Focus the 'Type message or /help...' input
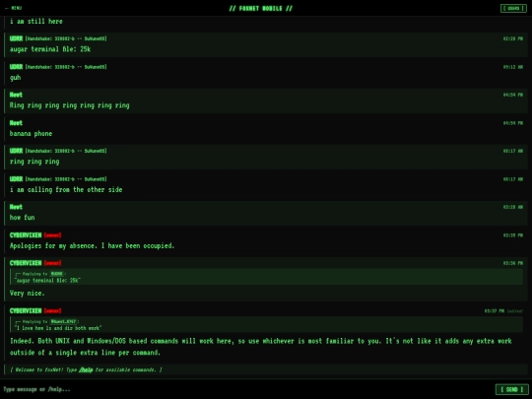The image size is (532, 399). (x=246, y=389)
